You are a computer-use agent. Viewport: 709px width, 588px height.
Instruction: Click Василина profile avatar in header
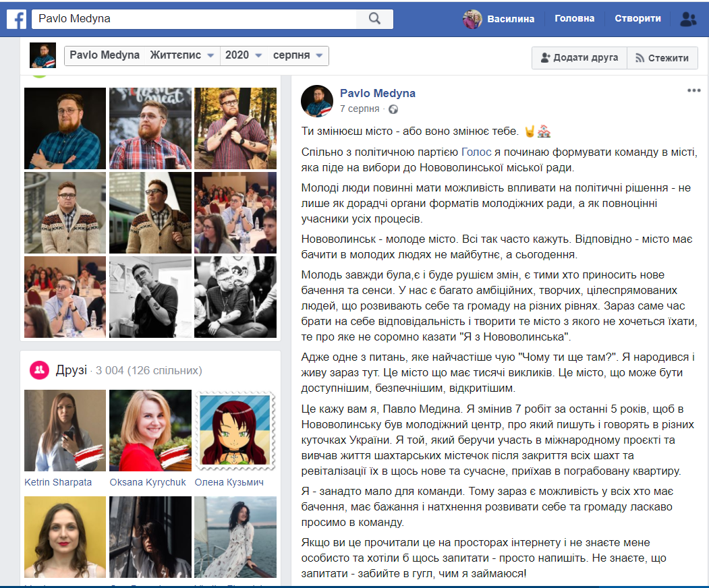(472, 19)
